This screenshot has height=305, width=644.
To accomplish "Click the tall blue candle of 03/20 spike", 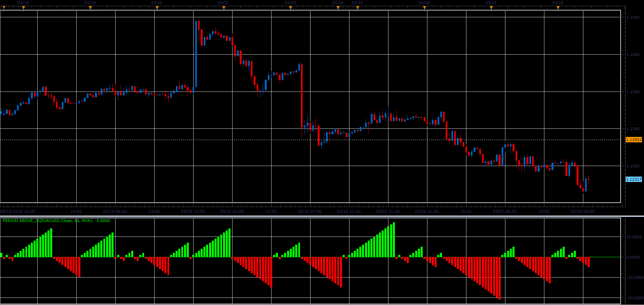I will point(196,54).
